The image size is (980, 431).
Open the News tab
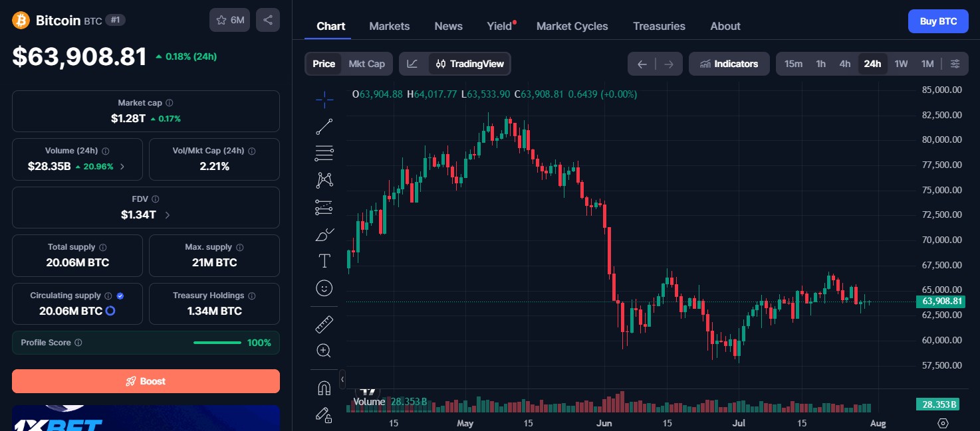point(448,26)
